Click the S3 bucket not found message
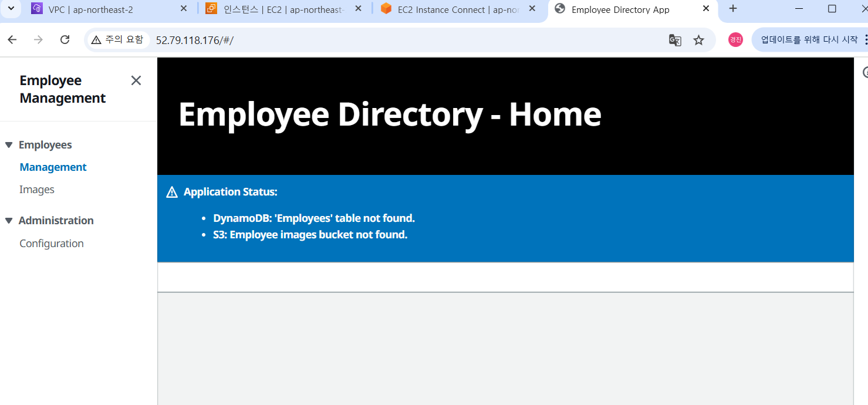Image resolution: width=868 pixels, height=405 pixels. tap(310, 235)
